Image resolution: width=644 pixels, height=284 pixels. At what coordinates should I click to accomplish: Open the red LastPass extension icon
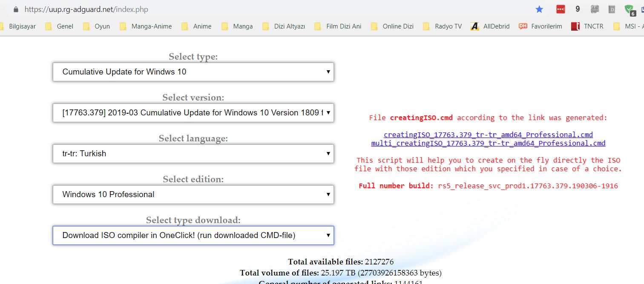click(x=561, y=9)
